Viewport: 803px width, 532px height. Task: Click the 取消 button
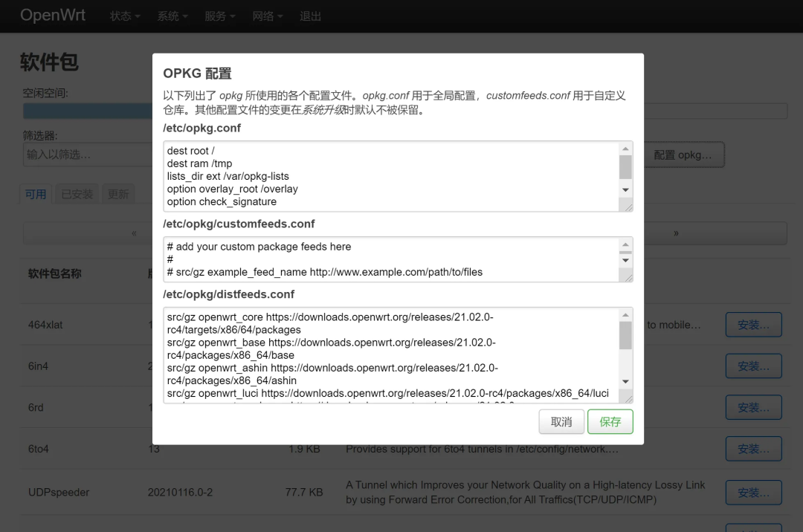(x=561, y=421)
